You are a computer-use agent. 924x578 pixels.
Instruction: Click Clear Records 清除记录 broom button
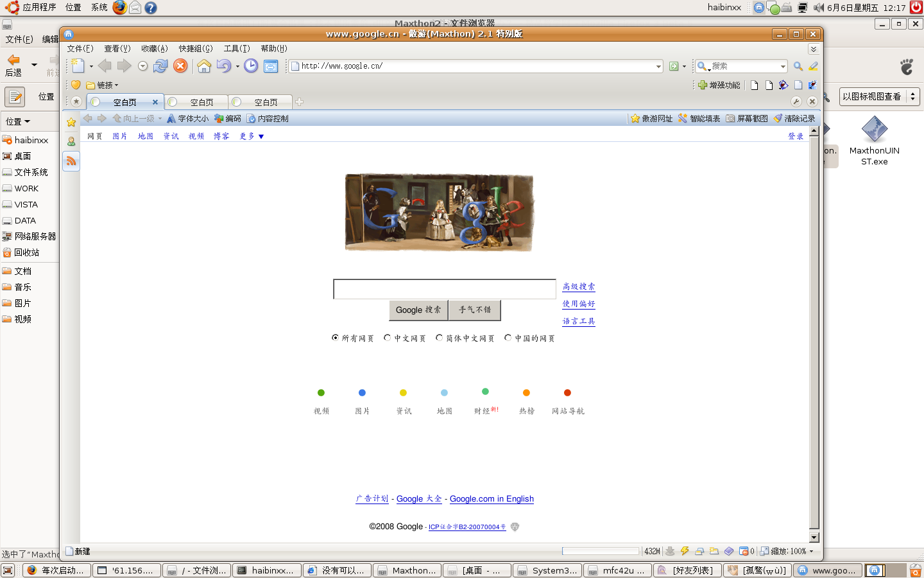[794, 119]
